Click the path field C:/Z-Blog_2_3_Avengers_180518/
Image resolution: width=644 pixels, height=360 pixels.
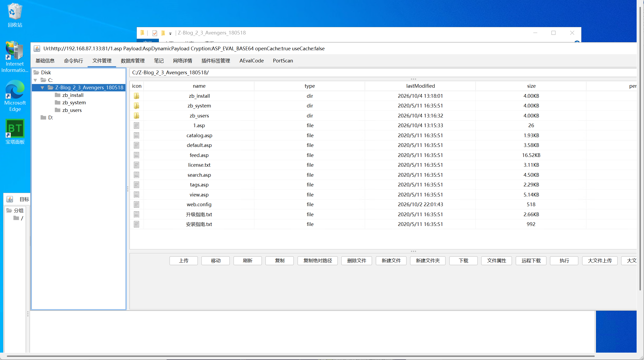(383, 72)
